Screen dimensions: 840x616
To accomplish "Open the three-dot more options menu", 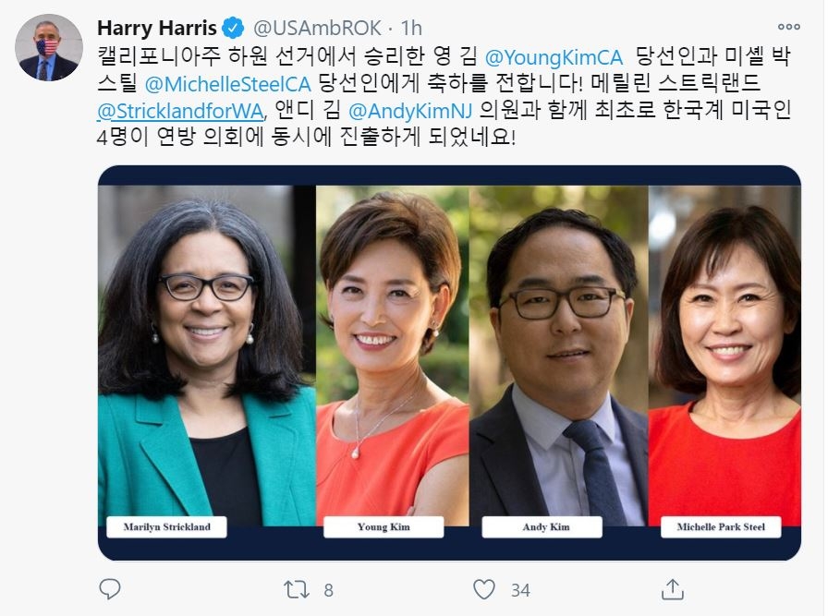I will coord(788,27).
